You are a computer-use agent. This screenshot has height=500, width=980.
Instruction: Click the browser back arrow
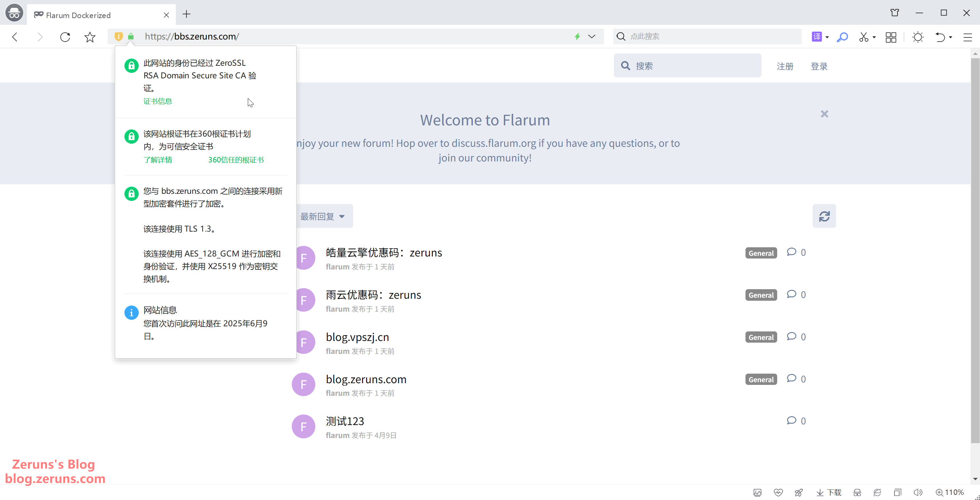(x=15, y=37)
